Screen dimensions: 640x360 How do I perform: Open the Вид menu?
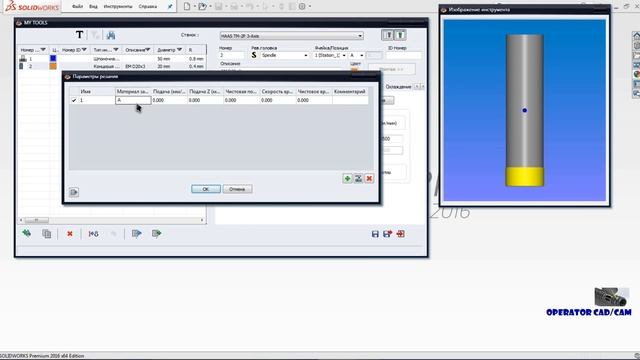(x=93, y=7)
